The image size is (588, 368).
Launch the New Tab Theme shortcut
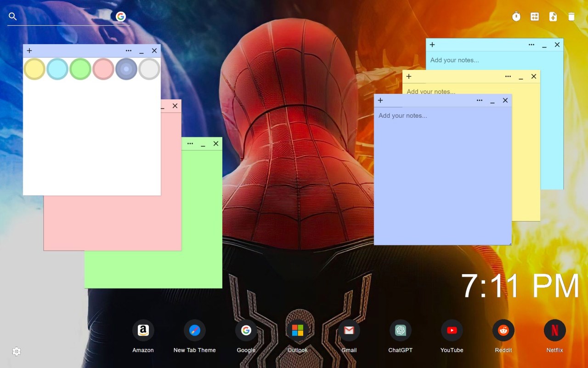click(x=195, y=330)
